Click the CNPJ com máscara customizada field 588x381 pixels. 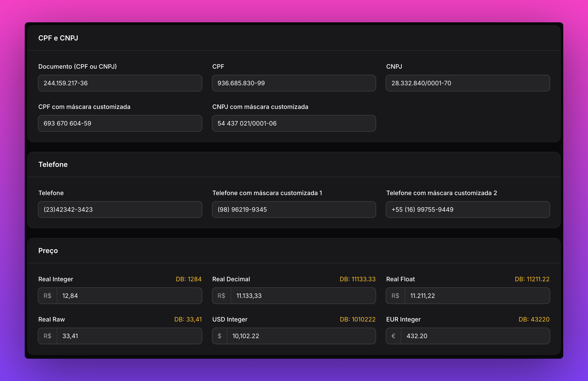[294, 123]
